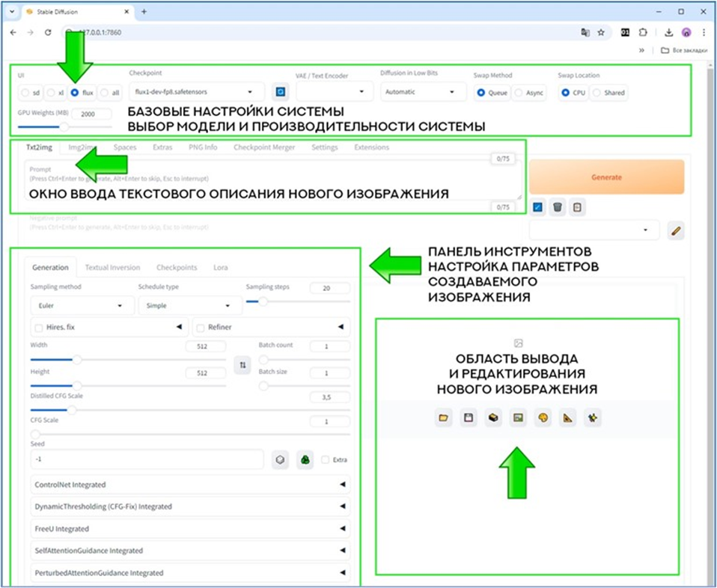The height and width of the screenshot is (588, 717).
Task: Enable the Hires. fix checkbox
Action: click(x=38, y=327)
